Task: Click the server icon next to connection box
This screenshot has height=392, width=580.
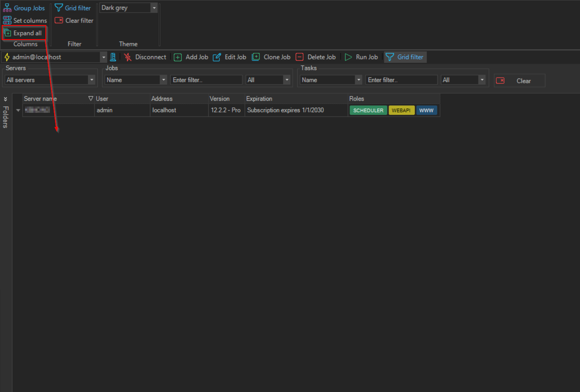Action: [113, 57]
